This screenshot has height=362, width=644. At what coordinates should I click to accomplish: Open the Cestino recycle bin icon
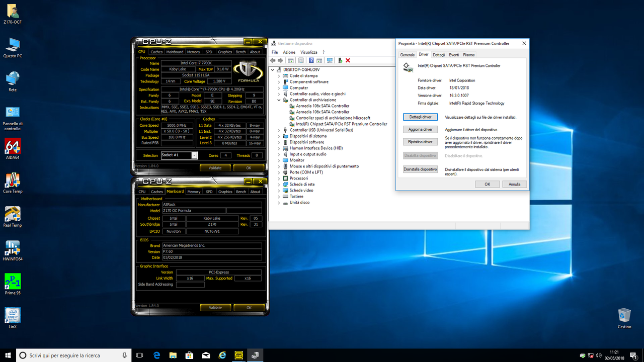tap(624, 318)
